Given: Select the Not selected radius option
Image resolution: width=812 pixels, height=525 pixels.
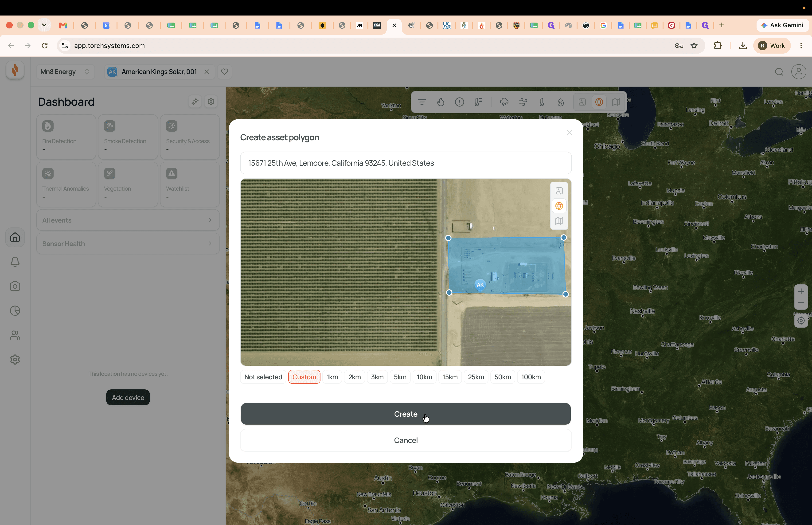Looking at the screenshot, I should [x=263, y=377].
